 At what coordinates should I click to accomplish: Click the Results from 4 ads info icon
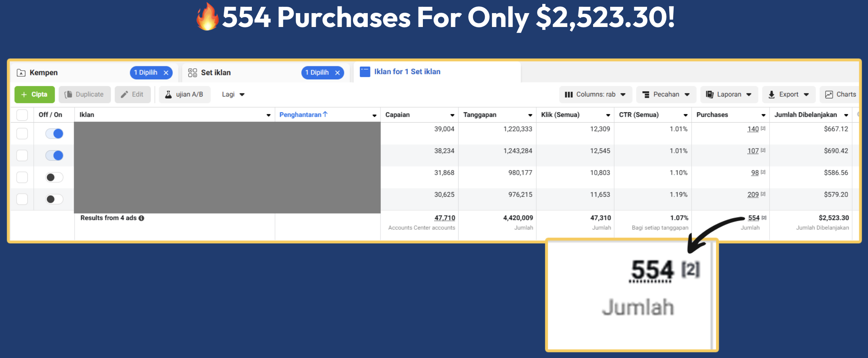[x=141, y=218]
